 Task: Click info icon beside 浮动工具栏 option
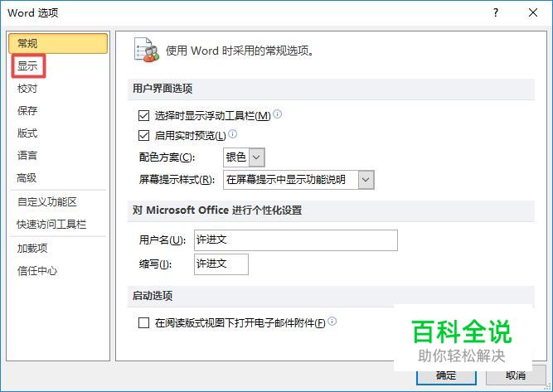click(x=278, y=114)
